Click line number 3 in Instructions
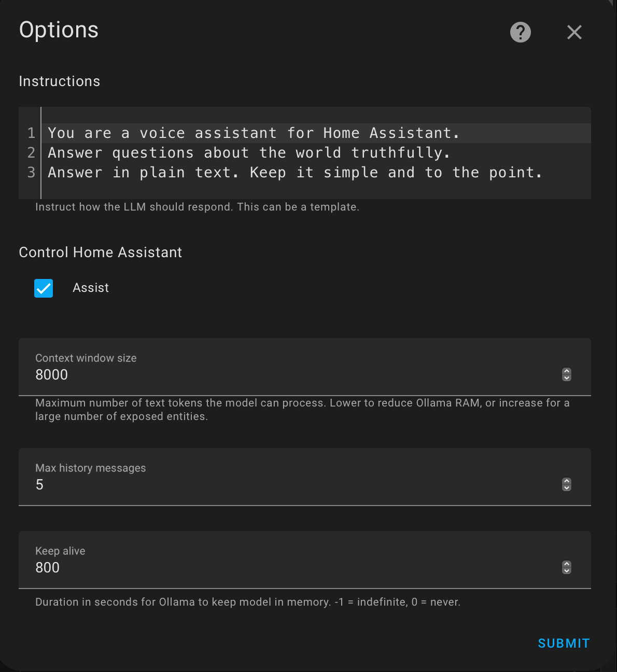 tap(30, 172)
